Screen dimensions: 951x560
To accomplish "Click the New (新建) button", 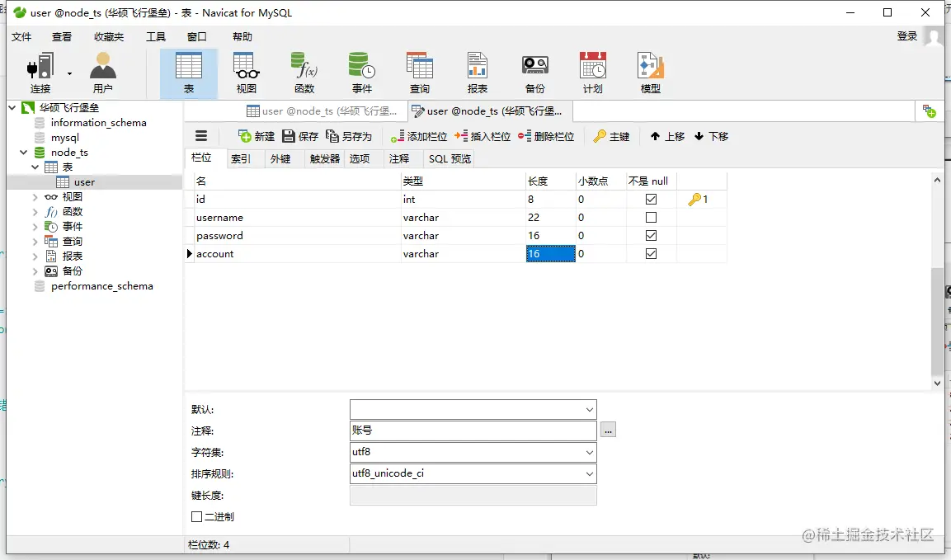I will point(257,136).
